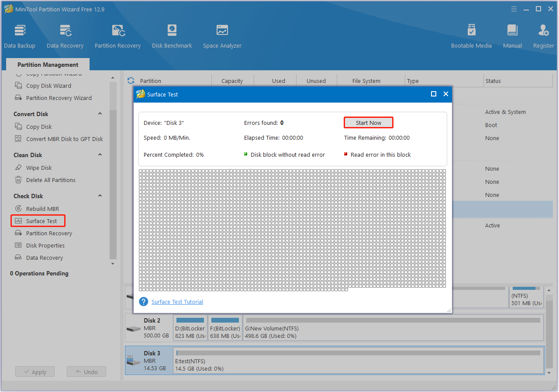
Task: Choose Convert MBR Disk to GPT Disk
Action: pyautogui.click(x=65, y=139)
